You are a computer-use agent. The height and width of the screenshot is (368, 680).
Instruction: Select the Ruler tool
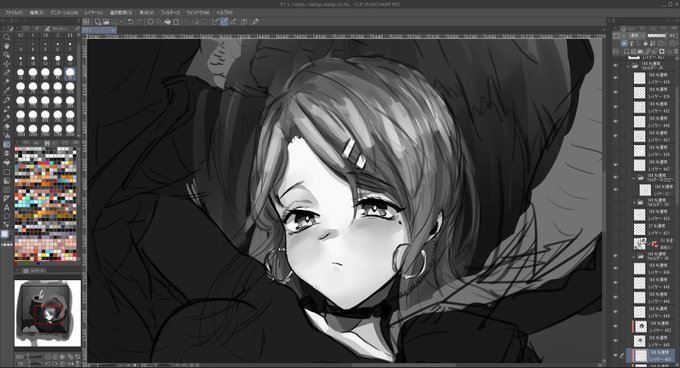[x=7, y=198]
